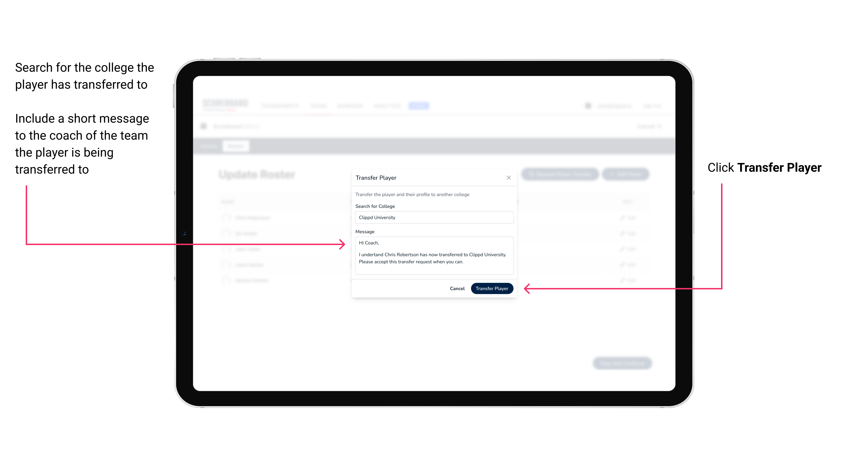Click the Transfer Player button
868x467 pixels.
point(492,288)
